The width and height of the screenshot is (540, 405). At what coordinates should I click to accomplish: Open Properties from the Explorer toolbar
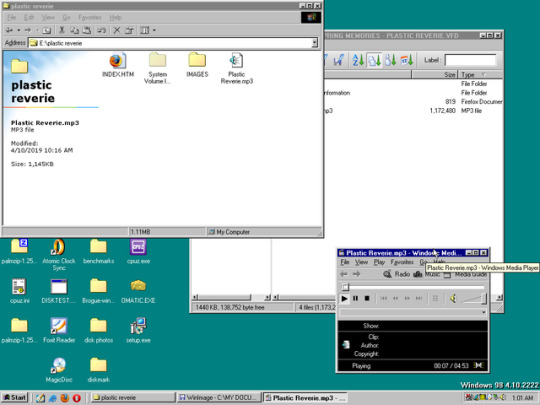pos(129,30)
